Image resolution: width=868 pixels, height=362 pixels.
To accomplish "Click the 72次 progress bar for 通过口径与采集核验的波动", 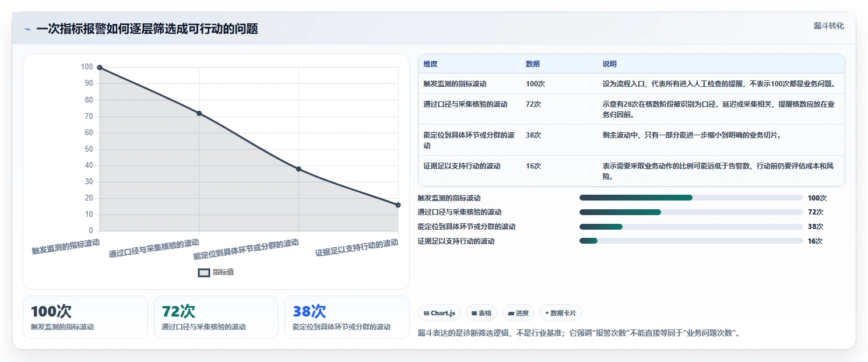I will tap(691, 212).
